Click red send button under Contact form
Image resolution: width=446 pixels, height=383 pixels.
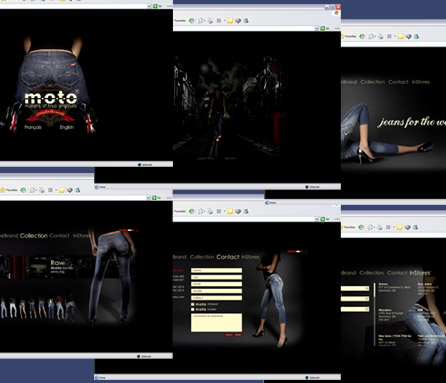coord(229,335)
